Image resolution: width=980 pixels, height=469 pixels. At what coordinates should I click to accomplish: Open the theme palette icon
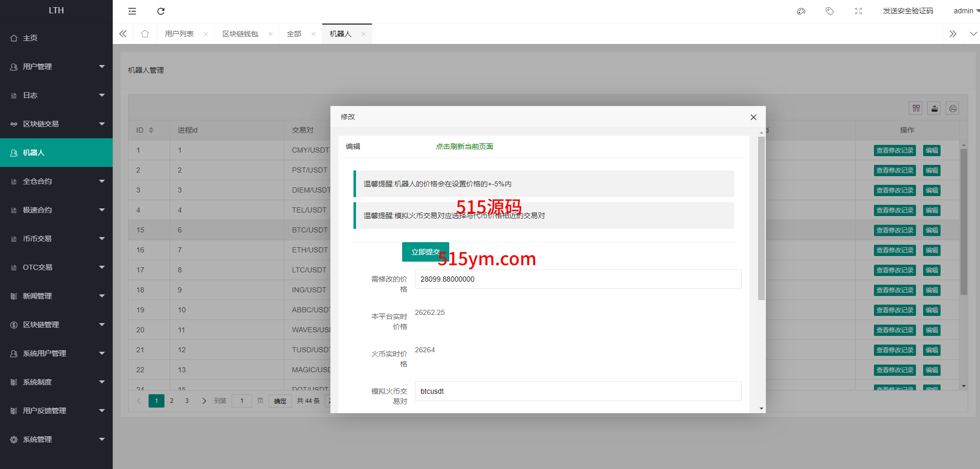(x=801, y=11)
